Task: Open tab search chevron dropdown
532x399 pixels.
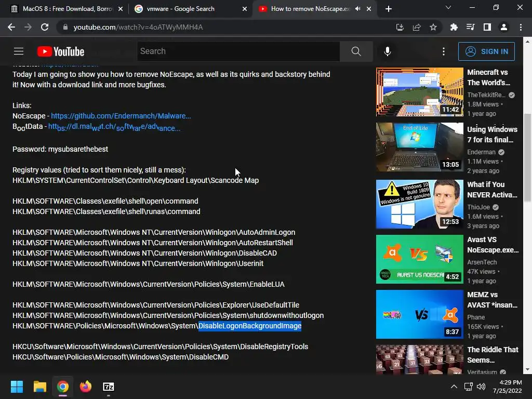Action: 448,7
